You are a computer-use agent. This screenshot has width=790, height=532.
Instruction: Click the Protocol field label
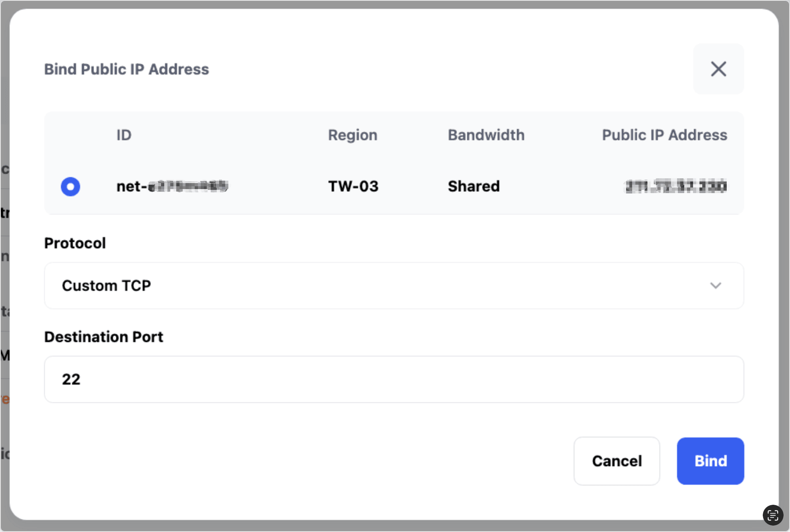[x=75, y=243]
